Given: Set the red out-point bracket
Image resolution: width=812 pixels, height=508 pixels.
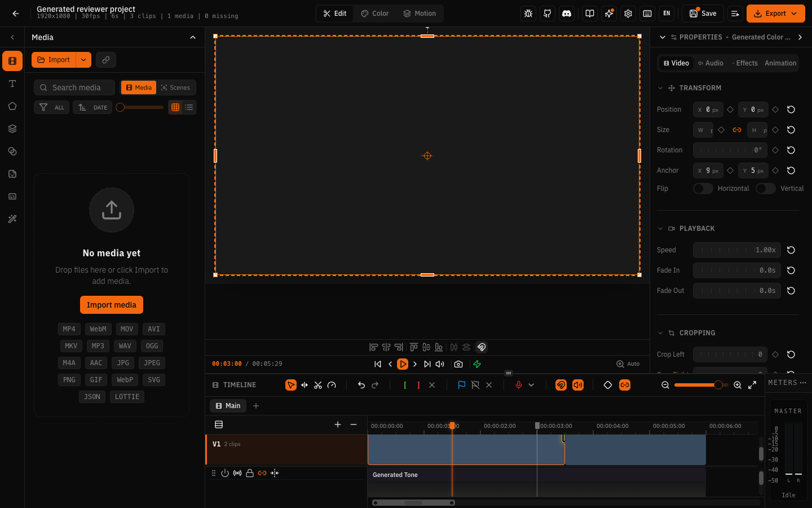Looking at the screenshot, I should coord(418,385).
